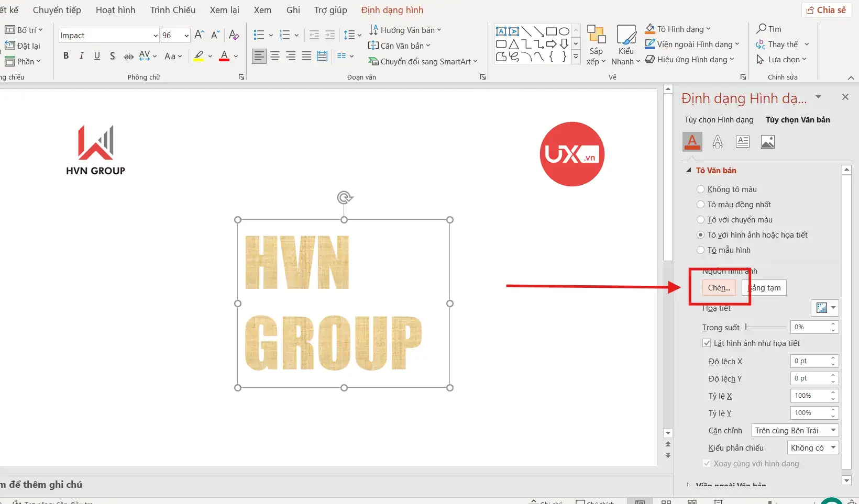Center align the paragraph text

pos(275,56)
